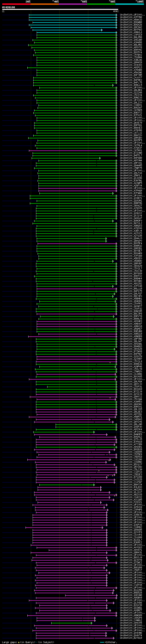Select hit UniRef100_B9HLL5
The image size is (146, 644).
tap(131, 85)
